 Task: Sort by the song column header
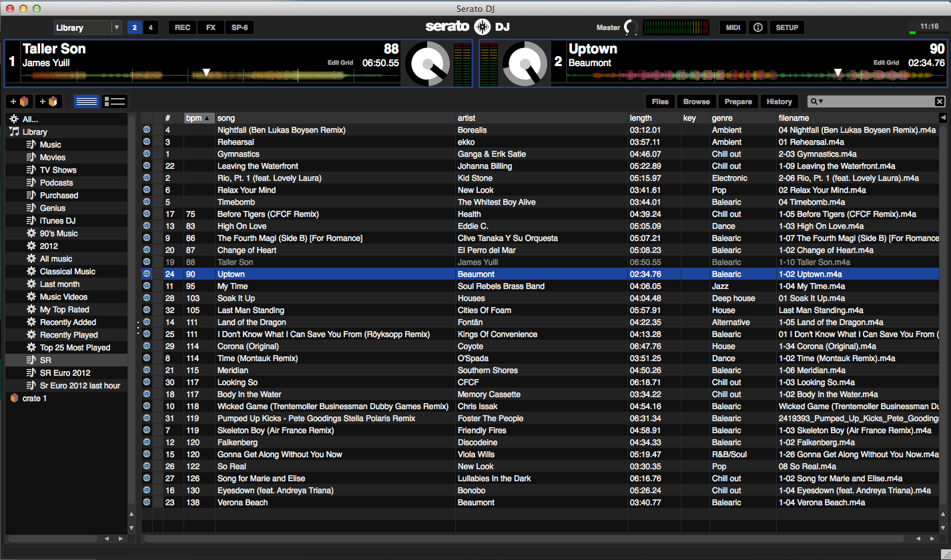point(336,118)
